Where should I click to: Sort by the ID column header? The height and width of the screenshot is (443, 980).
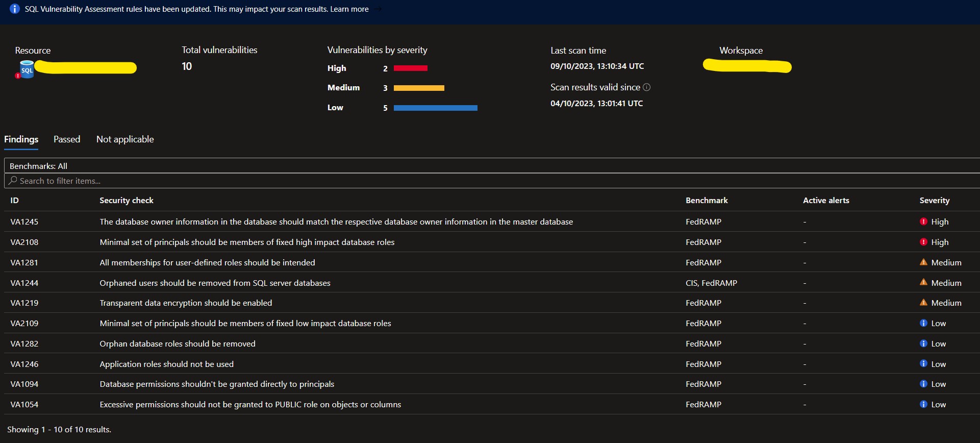point(15,201)
